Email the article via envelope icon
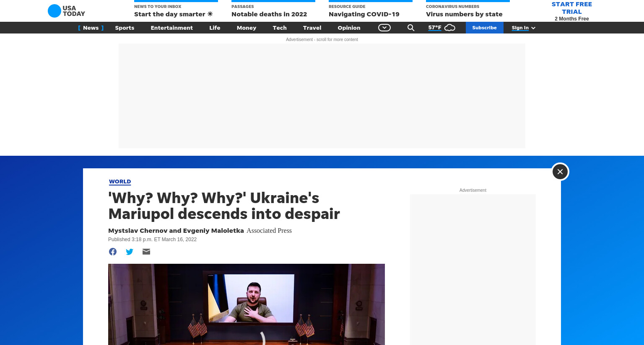 146,252
